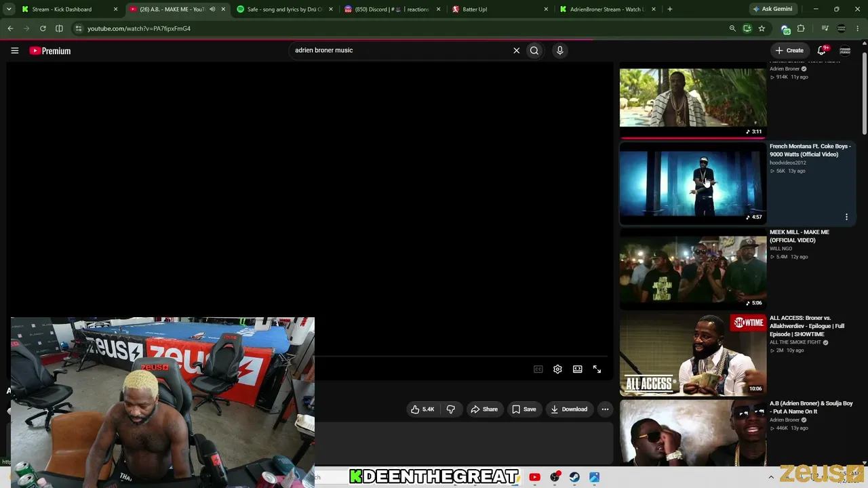Toggle closed captions on the player

(x=538, y=369)
